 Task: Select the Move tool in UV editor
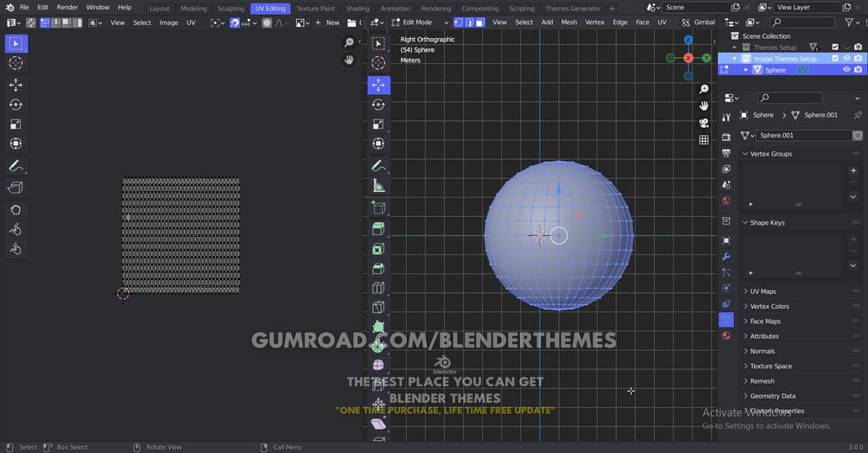click(x=16, y=85)
